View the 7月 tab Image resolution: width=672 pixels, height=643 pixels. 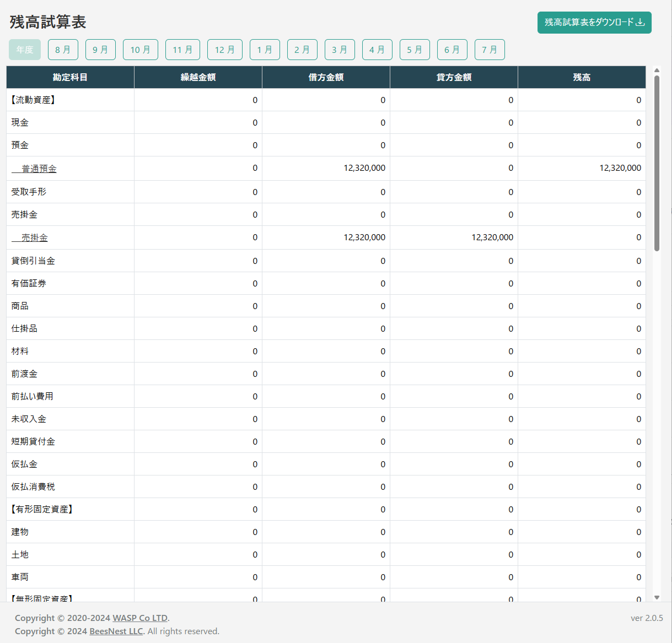click(x=490, y=50)
